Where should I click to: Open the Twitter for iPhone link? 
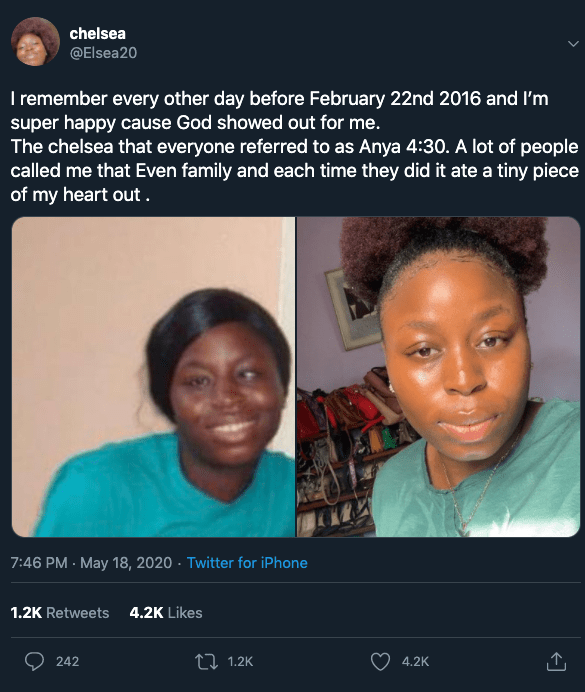[247, 563]
